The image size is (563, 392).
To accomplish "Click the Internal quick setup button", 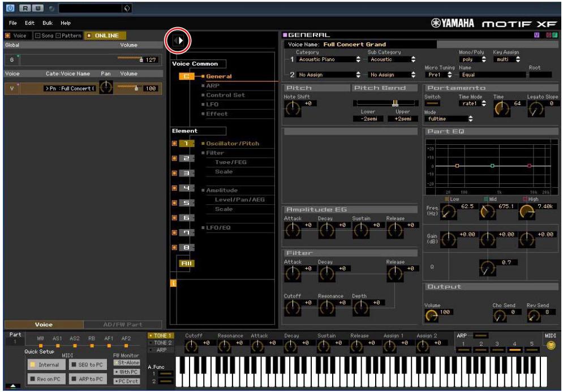I will [46, 365].
